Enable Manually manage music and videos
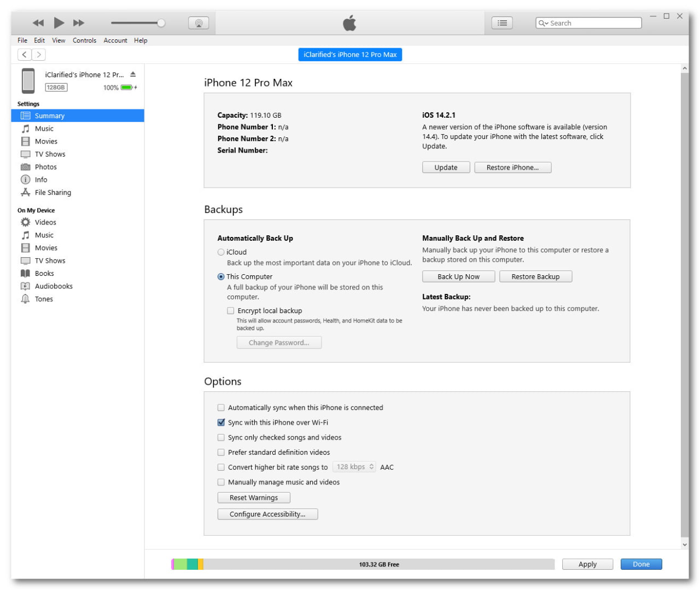 point(221,482)
